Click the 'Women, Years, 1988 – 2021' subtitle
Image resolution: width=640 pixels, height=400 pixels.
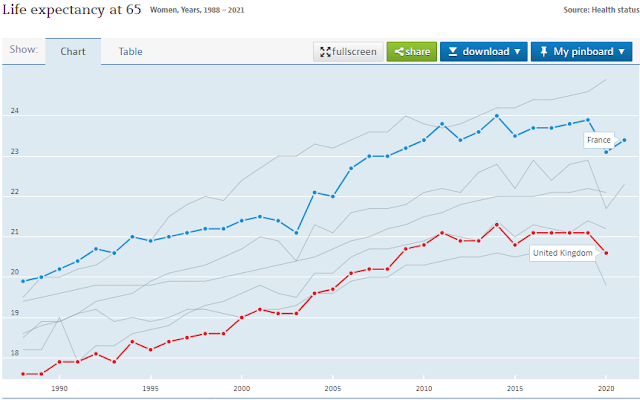tap(197, 10)
